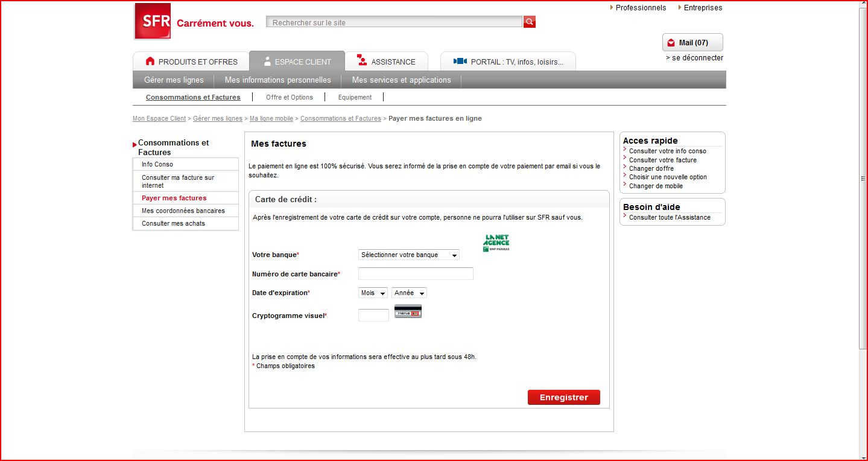The height and width of the screenshot is (461, 868).
Task: Click the person icon on Espace Client
Action: tap(267, 61)
